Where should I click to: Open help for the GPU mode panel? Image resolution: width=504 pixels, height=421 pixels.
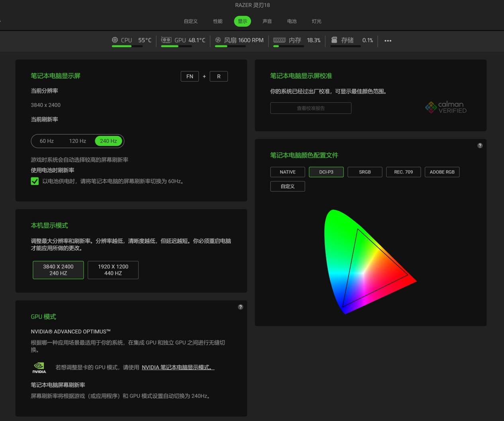tap(240, 307)
